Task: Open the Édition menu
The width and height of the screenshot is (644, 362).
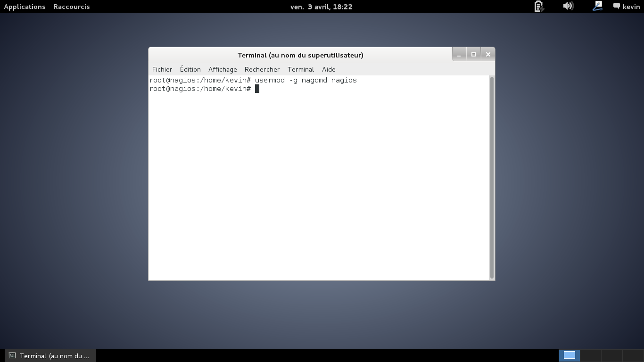Action: pos(190,69)
